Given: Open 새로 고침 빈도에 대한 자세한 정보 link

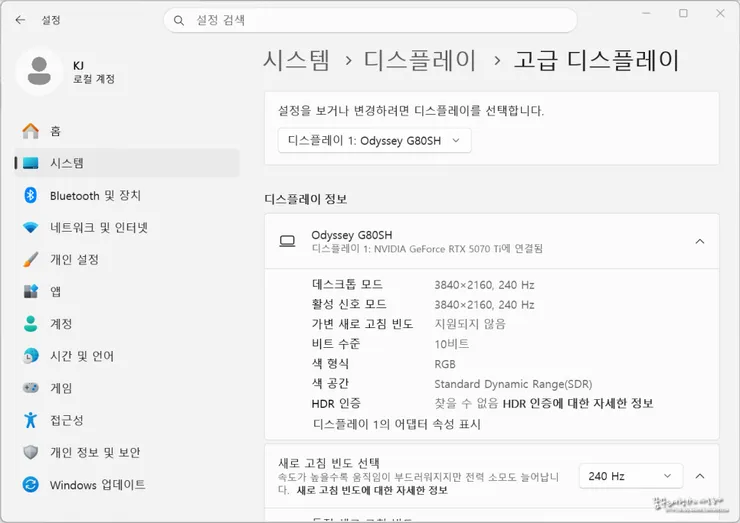Looking at the screenshot, I should click(x=372, y=490).
